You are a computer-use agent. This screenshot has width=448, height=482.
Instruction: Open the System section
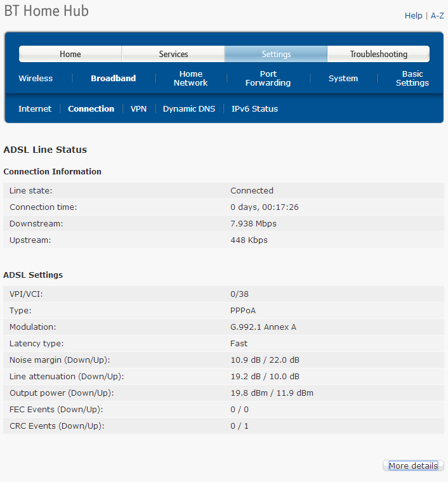(343, 79)
